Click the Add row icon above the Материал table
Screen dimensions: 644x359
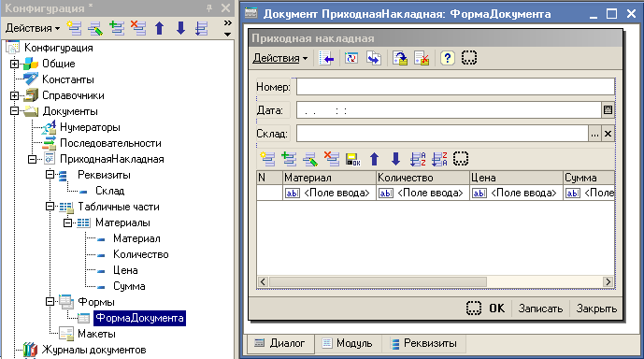[x=267, y=159]
